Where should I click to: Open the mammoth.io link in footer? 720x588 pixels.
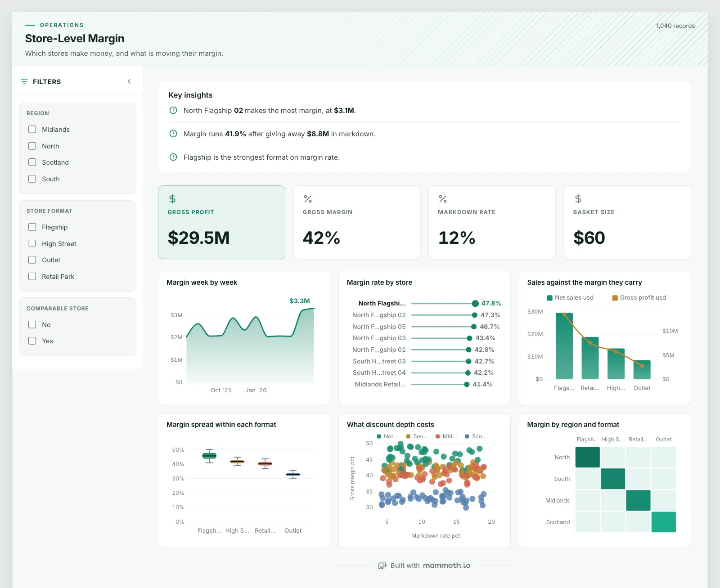pos(447,566)
